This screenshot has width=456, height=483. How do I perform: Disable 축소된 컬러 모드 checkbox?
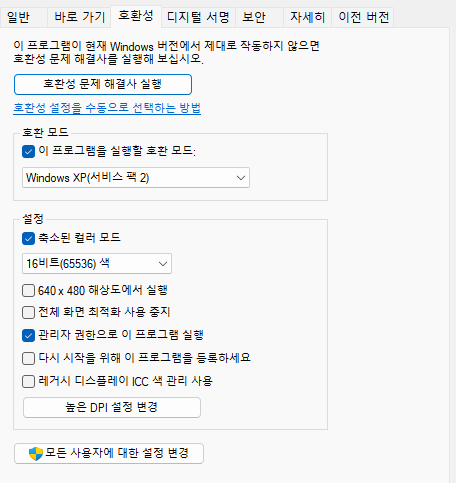[x=28, y=238]
